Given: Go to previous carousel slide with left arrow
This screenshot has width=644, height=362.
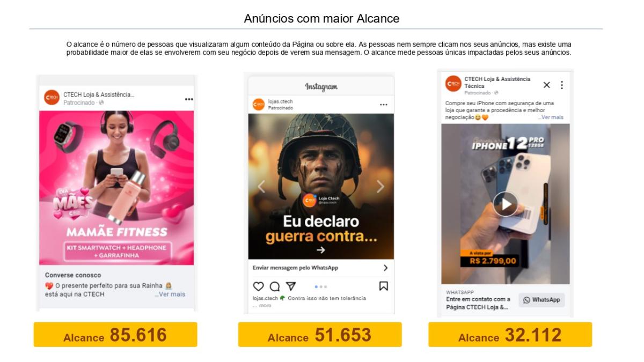Looking at the screenshot, I should click(x=261, y=186).
